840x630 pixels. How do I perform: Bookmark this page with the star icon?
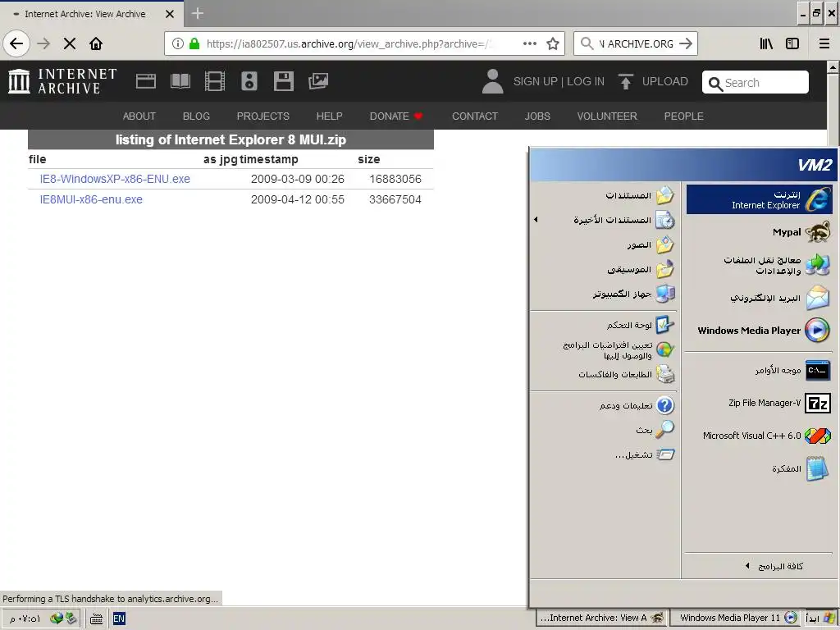click(553, 43)
